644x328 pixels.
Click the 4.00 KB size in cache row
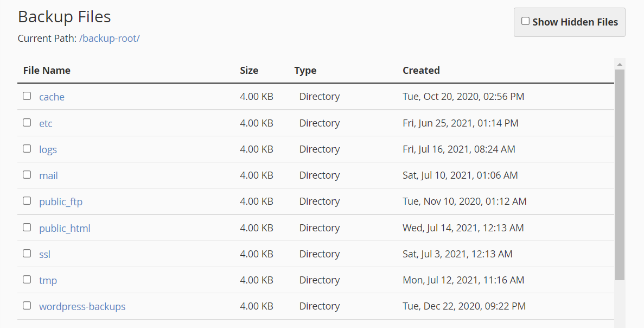pos(257,97)
